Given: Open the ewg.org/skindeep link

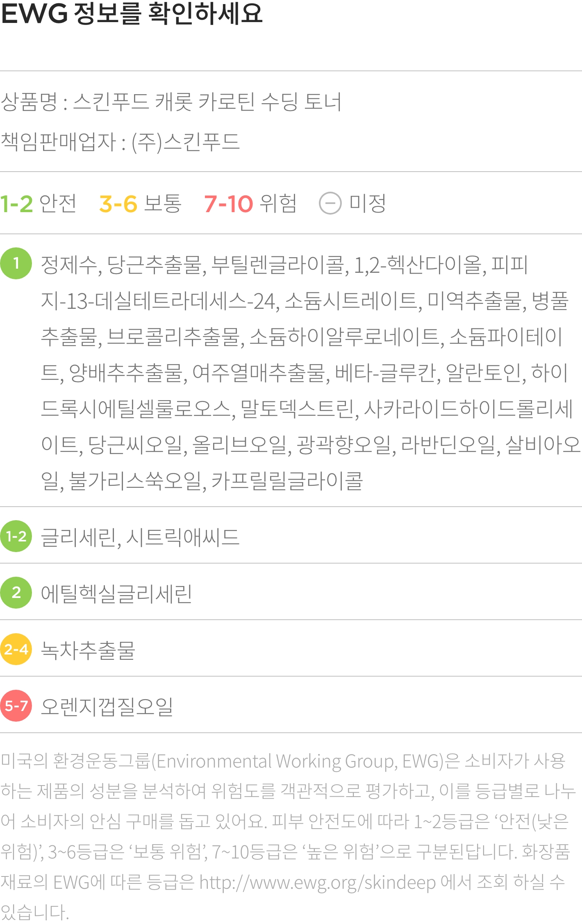Looking at the screenshot, I should point(317,883).
